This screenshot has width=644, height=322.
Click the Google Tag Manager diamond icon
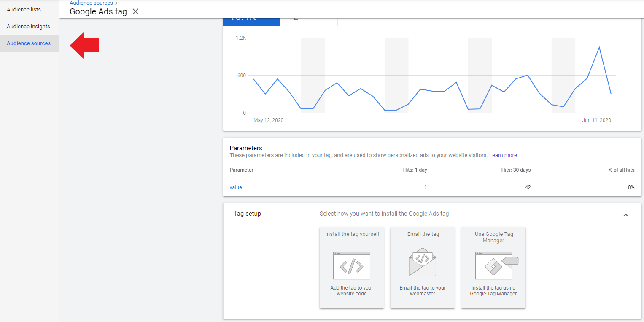pos(493,266)
